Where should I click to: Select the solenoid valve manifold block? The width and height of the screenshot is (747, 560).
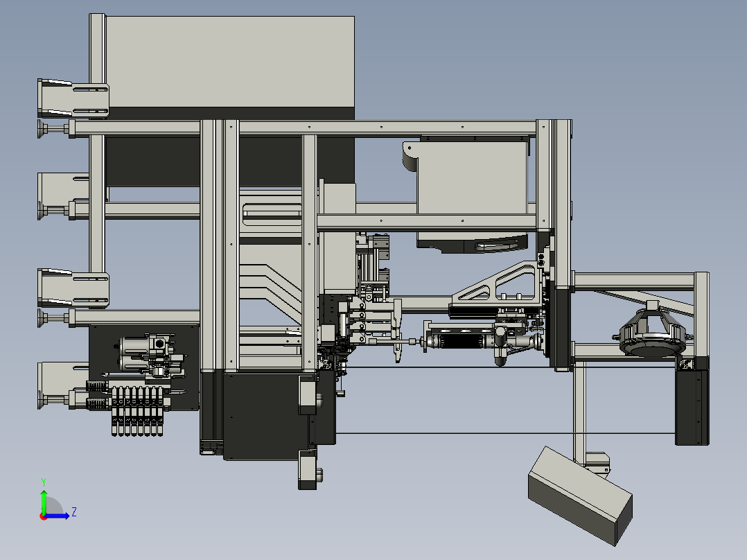137,410
